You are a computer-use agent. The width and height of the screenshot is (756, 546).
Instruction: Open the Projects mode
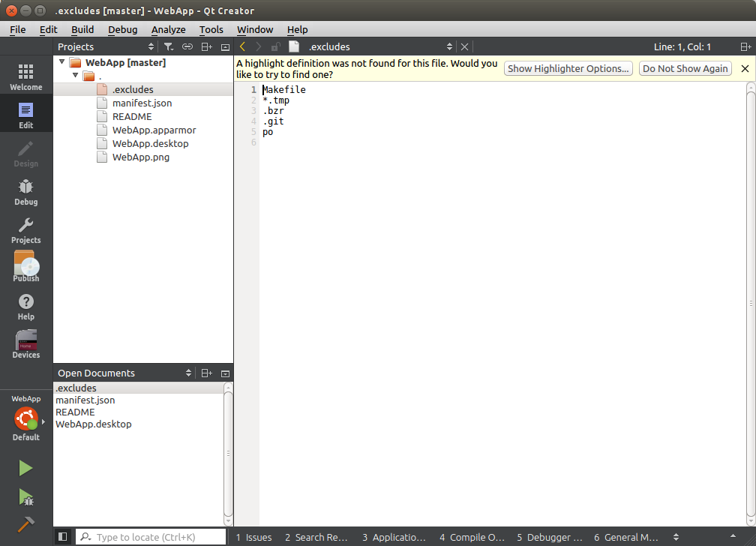pyautogui.click(x=26, y=229)
